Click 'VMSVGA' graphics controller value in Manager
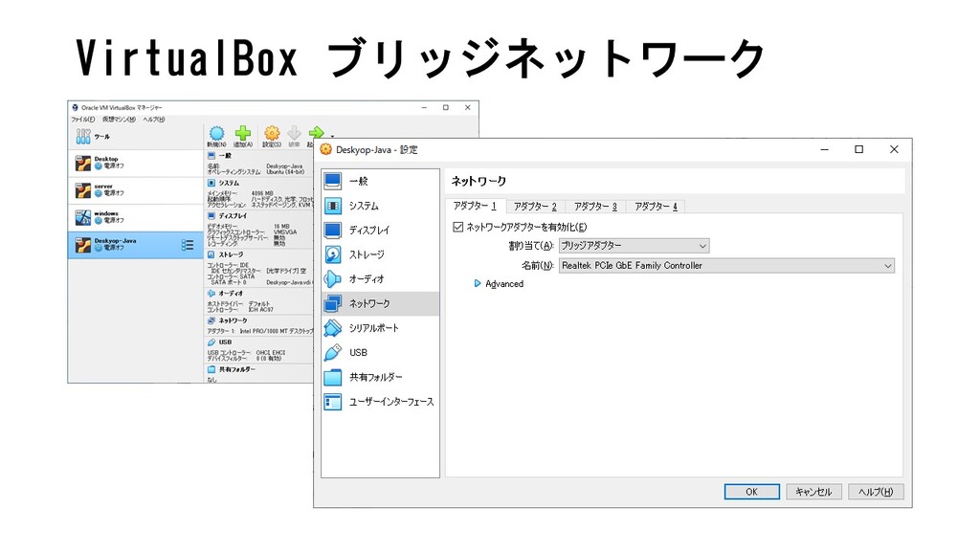Viewport: 980px width, 551px height. point(285,231)
